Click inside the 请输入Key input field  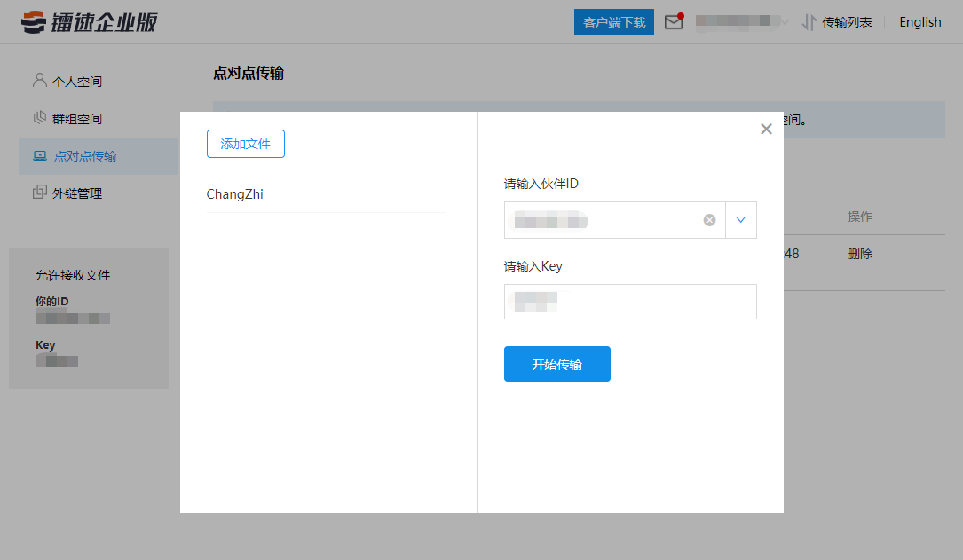point(630,302)
